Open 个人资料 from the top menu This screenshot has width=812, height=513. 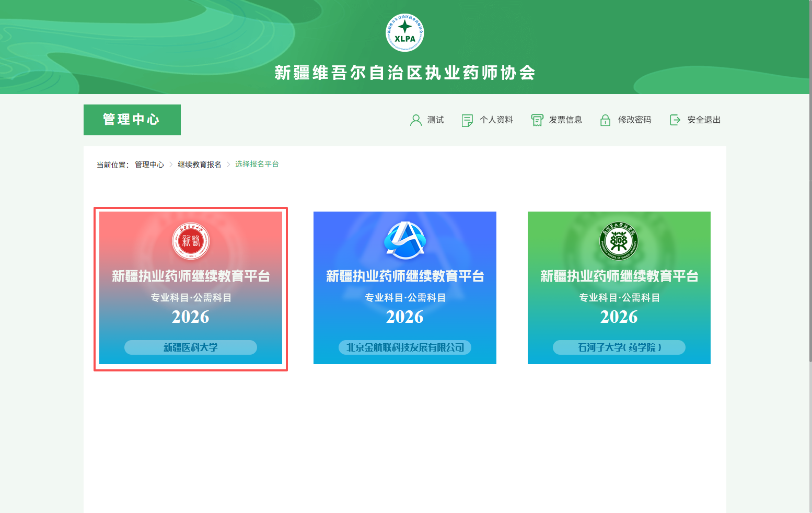pyautogui.click(x=496, y=120)
